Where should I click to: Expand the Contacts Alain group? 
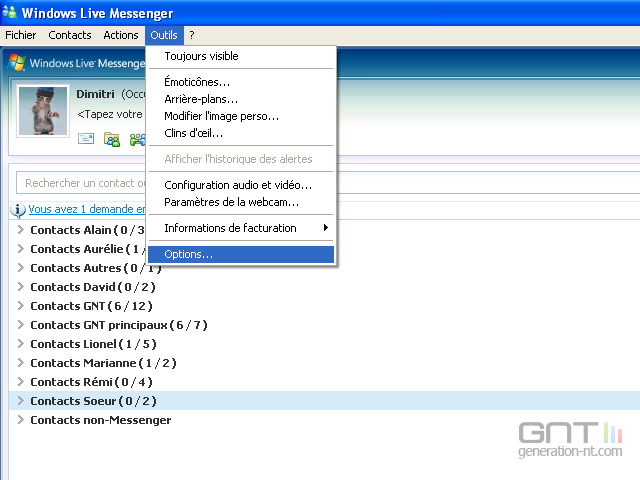point(20,229)
